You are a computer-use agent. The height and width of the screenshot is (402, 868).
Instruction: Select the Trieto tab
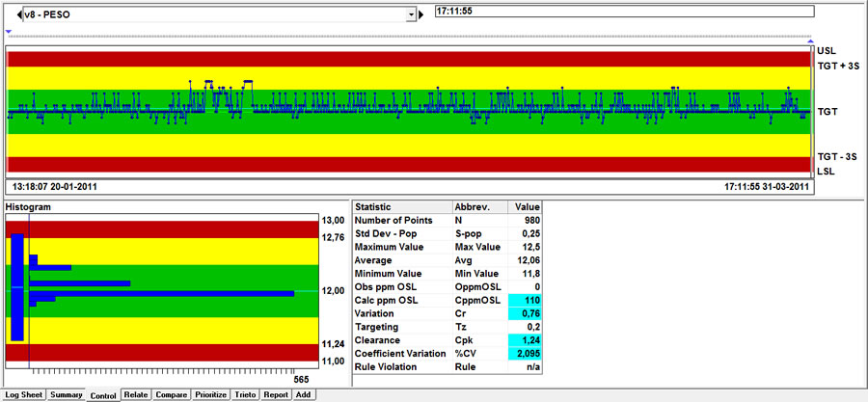coord(246,394)
